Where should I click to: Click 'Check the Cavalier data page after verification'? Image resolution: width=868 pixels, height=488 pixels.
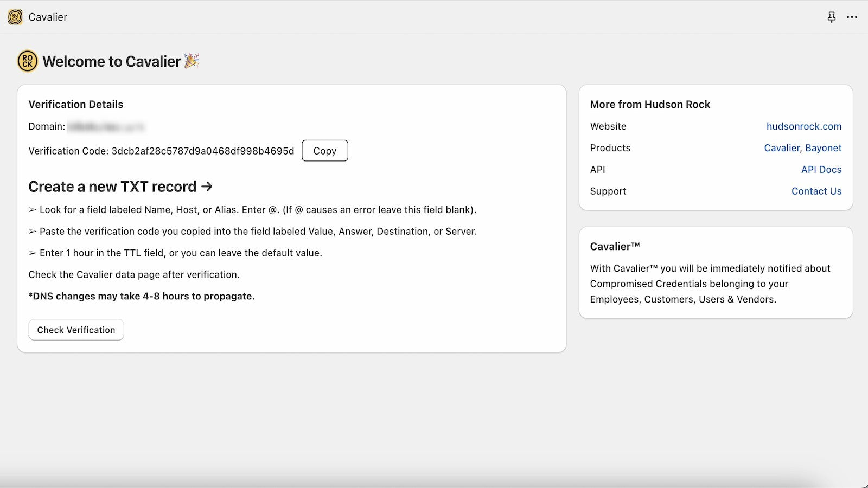coord(134,275)
